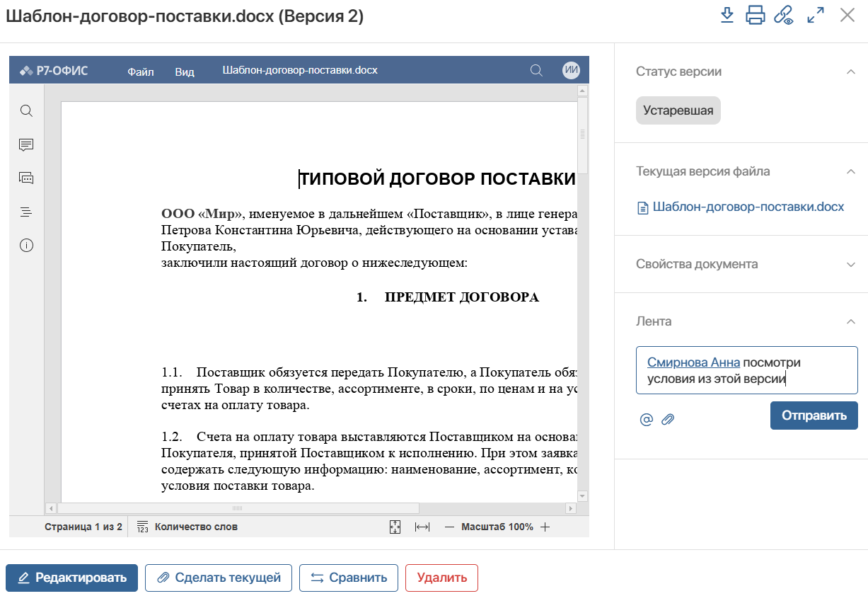The height and width of the screenshot is (596, 868).
Task: Download the document version
Action: click(727, 15)
